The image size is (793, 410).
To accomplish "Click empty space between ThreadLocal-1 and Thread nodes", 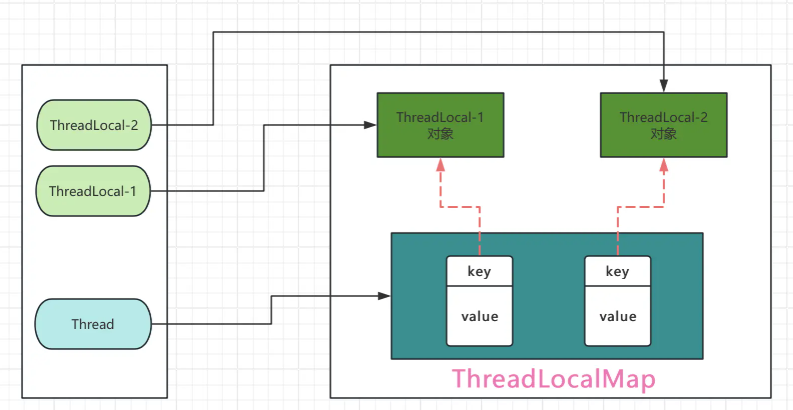I will [x=93, y=256].
